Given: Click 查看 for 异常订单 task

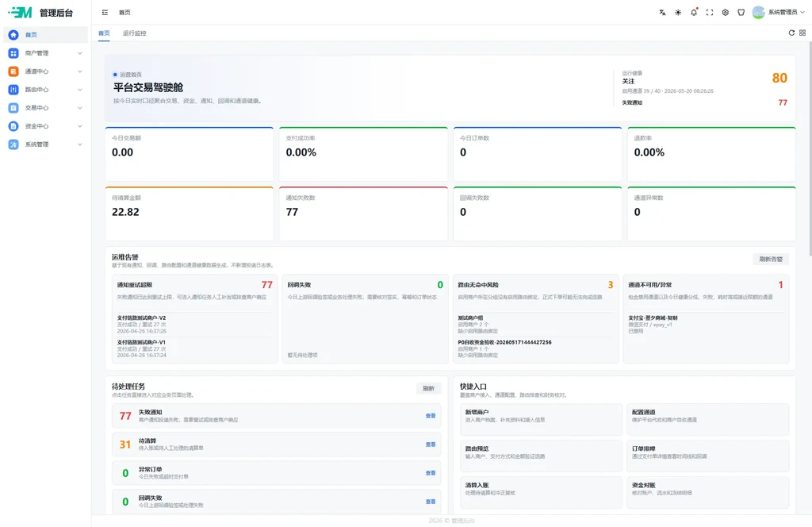Looking at the screenshot, I should (x=431, y=472).
